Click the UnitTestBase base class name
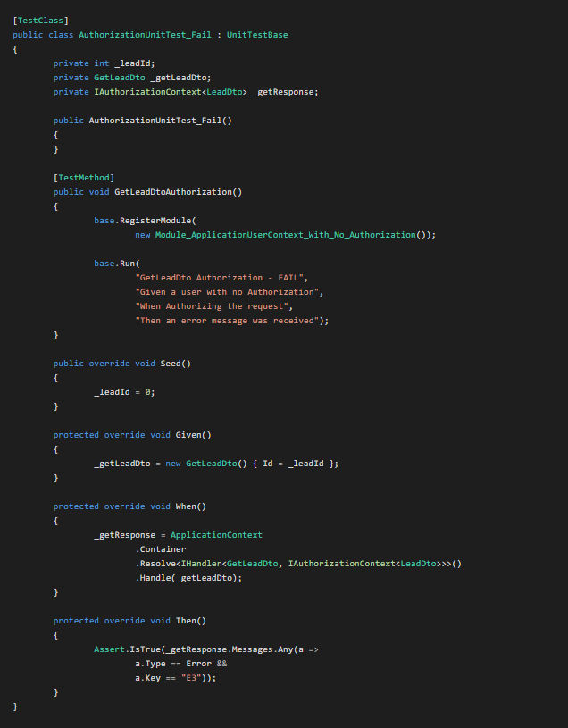568x728 pixels. coord(257,34)
